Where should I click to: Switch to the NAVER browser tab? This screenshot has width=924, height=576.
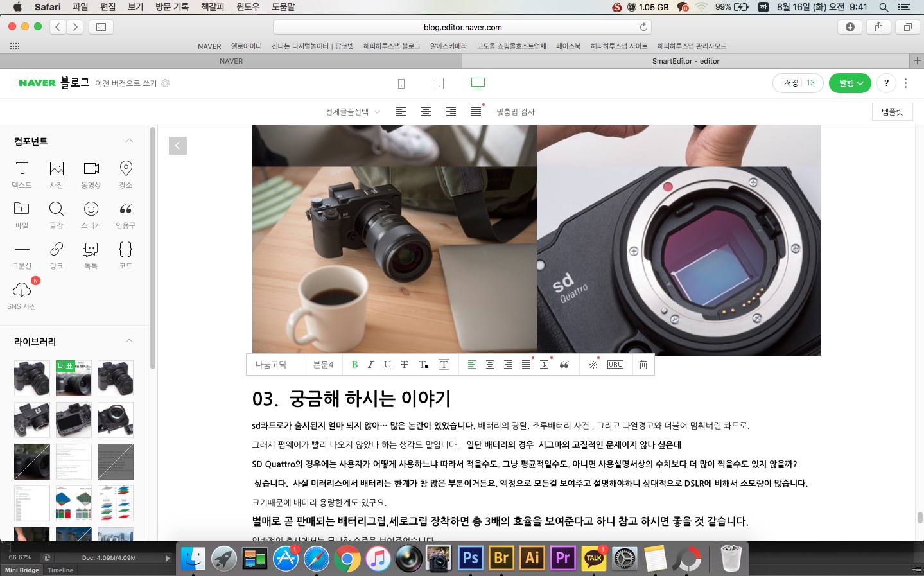[231, 61]
